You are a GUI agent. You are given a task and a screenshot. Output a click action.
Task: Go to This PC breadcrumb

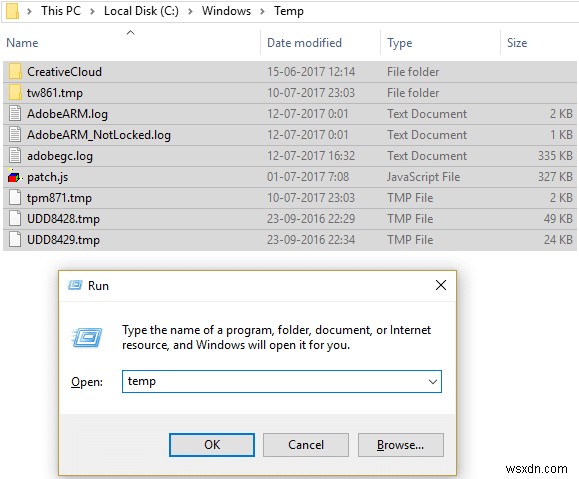[x=61, y=11]
